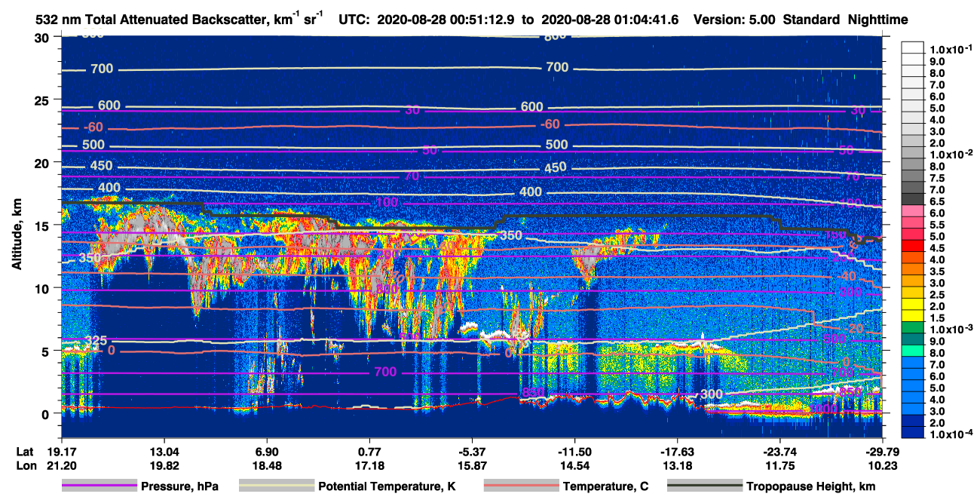This screenshot has height=503, width=980.
Task: Click latitude value '19.17'
Action: pos(61,451)
